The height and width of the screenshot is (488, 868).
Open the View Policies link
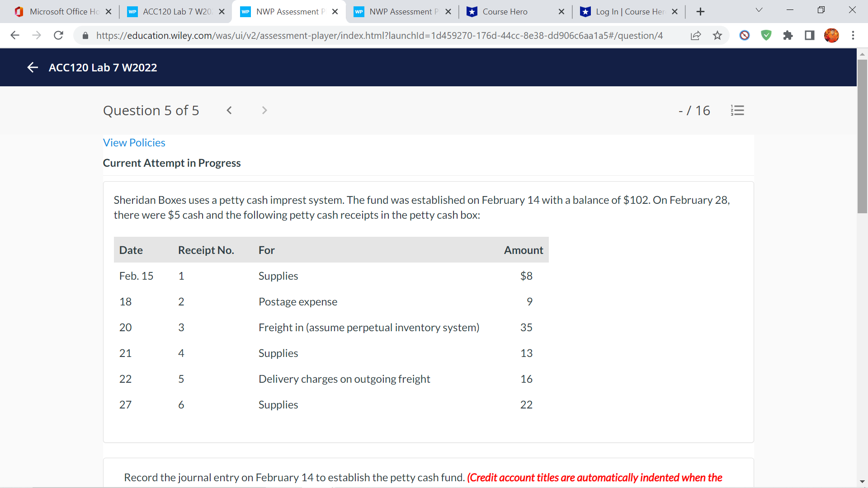click(134, 142)
